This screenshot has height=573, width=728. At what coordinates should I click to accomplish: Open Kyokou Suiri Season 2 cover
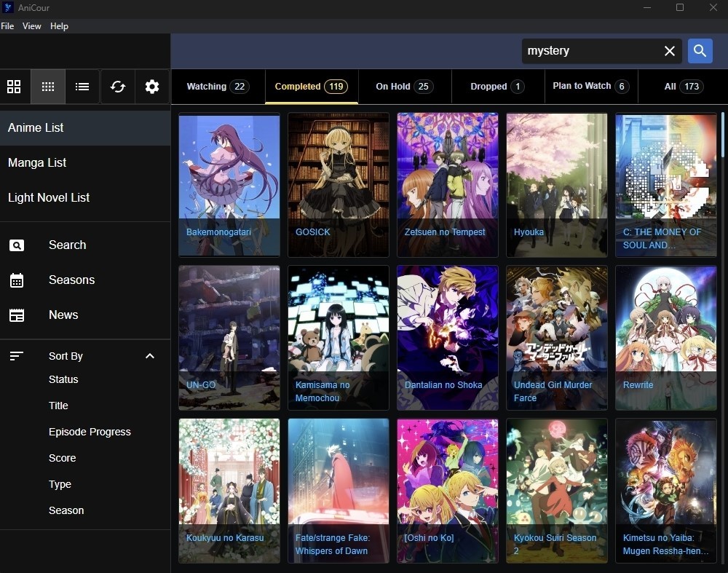point(557,491)
